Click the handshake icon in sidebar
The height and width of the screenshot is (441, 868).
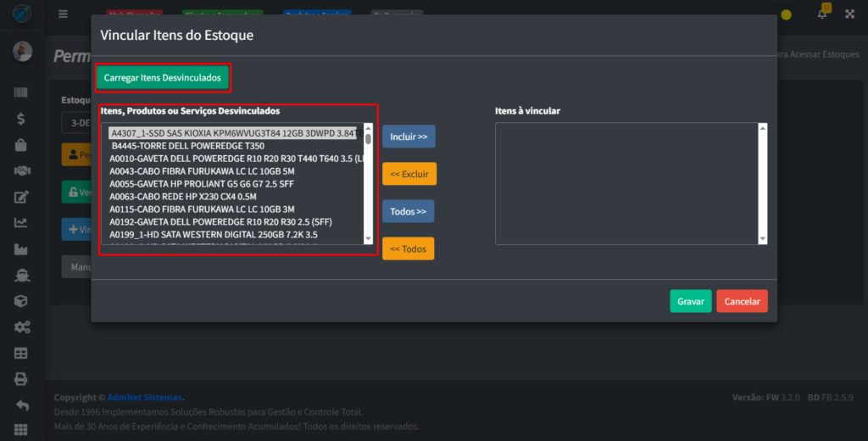21,171
